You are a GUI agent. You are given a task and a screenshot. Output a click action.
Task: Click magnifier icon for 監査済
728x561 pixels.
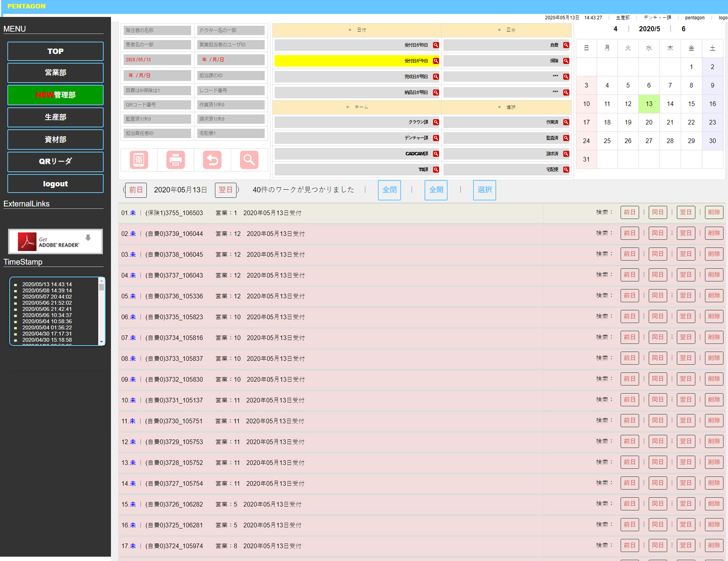[x=566, y=138]
